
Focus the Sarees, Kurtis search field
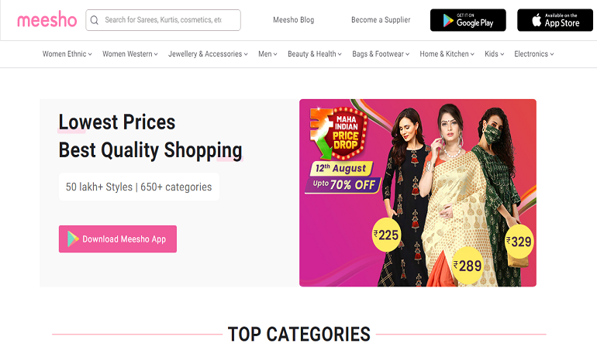pyautogui.click(x=163, y=20)
